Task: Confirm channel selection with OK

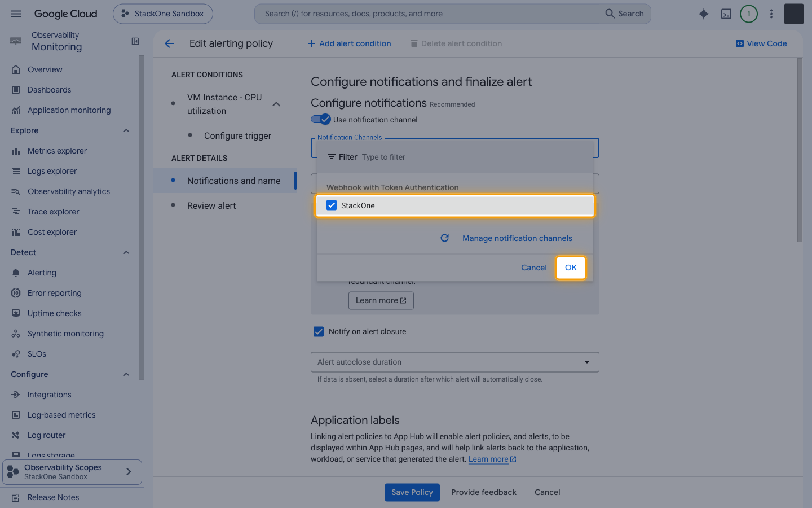Action: [571, 268]
